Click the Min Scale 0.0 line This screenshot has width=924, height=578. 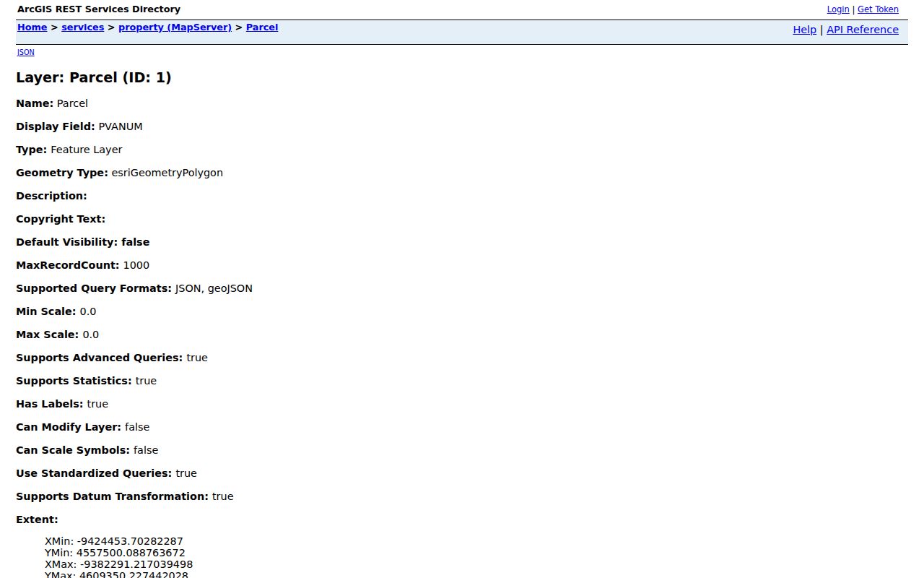pyautogui.click(x=56, y=311)
